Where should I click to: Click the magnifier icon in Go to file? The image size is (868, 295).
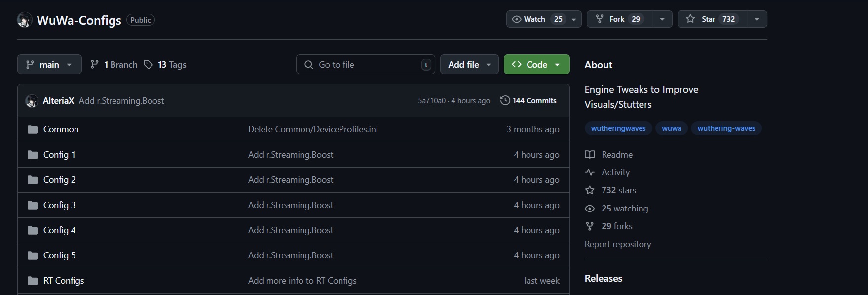click(x=309, y=65)
